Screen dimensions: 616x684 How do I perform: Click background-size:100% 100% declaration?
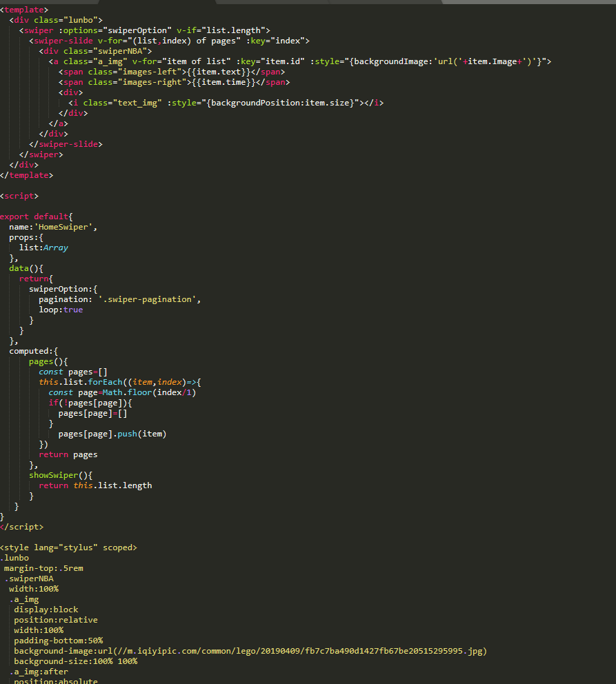[x=75, y=661]
